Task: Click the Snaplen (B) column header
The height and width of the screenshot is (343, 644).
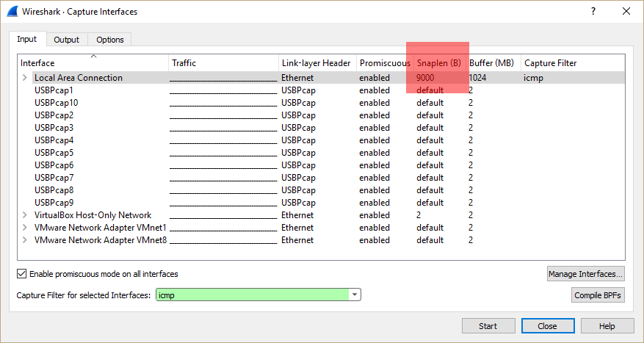Action: (440, 63)
